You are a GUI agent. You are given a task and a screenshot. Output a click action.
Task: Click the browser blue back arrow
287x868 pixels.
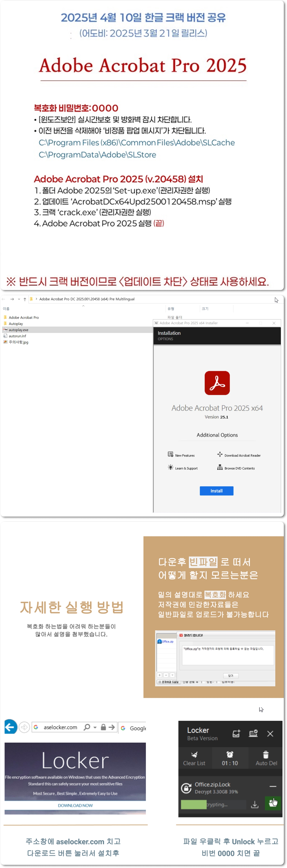tap(10, 727)
